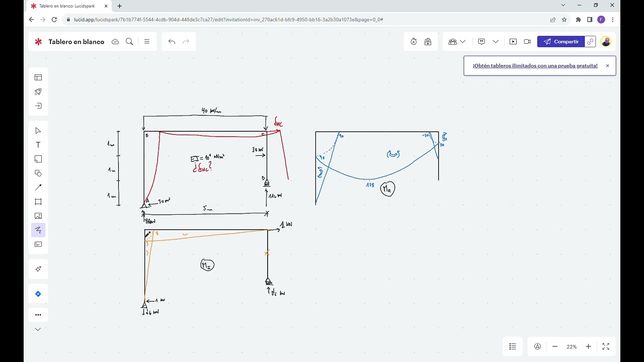Image resolution: width=644 pixels, height=362 pixels.
Task: Start a video call camera icon
Action: 527,42
